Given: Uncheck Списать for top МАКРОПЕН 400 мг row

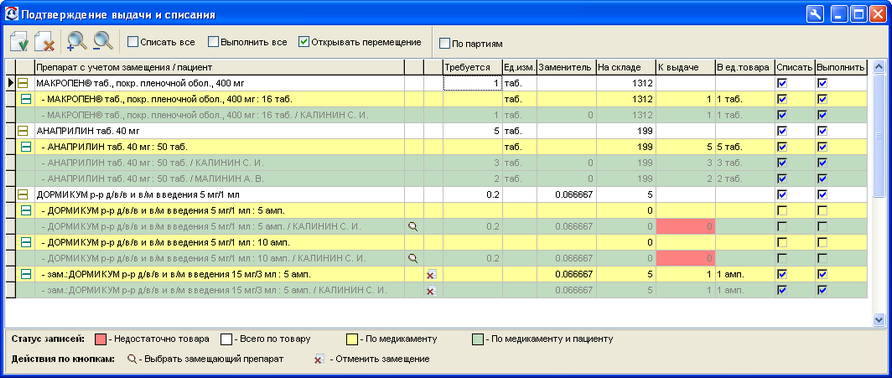Looking at the screenshot, I should 782,83.
